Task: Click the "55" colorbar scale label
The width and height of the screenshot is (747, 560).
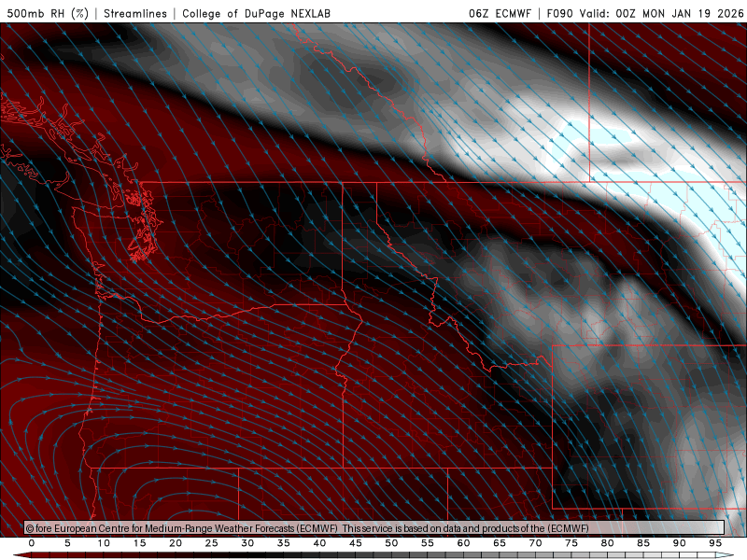Action: click(x=428, y=543)
